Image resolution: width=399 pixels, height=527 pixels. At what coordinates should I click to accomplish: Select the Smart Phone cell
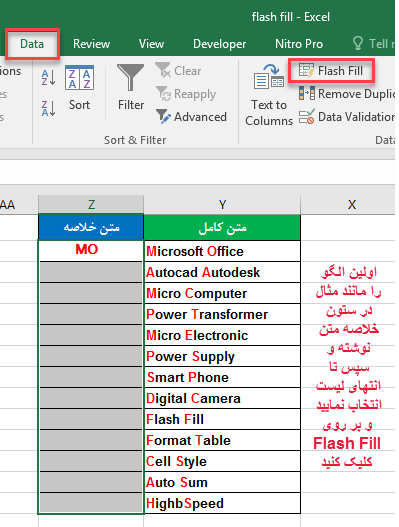(222, 377)
